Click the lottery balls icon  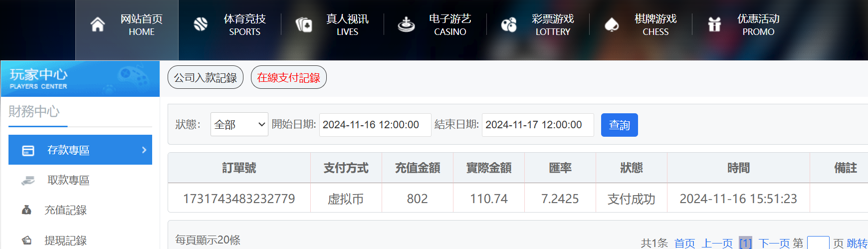point(509,24)
